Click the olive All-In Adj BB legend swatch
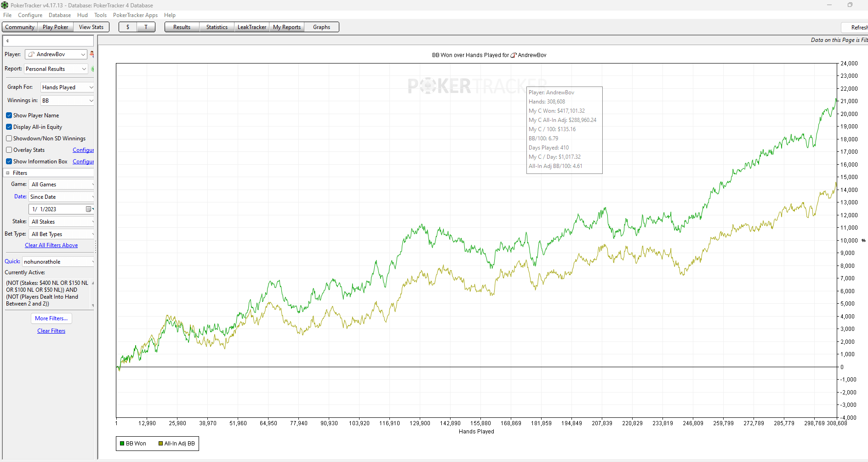Screen dimensions: 868x462 [x=161, y=444]
